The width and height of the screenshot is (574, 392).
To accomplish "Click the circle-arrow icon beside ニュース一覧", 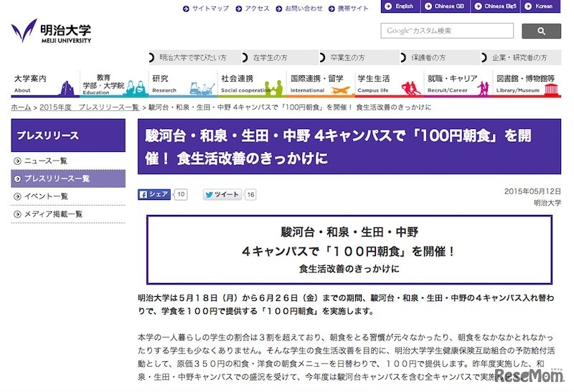I will pos(17,161).
